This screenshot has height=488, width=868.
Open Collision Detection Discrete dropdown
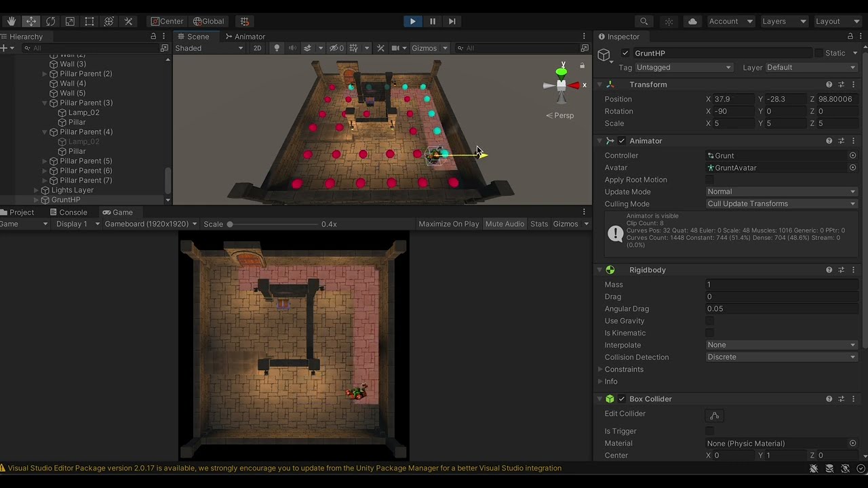point(782,357)
